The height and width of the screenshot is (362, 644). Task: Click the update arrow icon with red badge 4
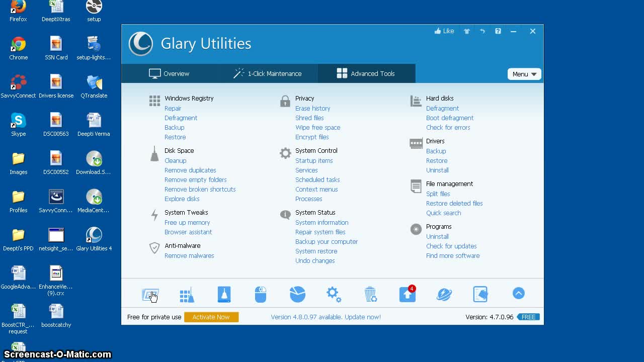click(x=408, y=294)
